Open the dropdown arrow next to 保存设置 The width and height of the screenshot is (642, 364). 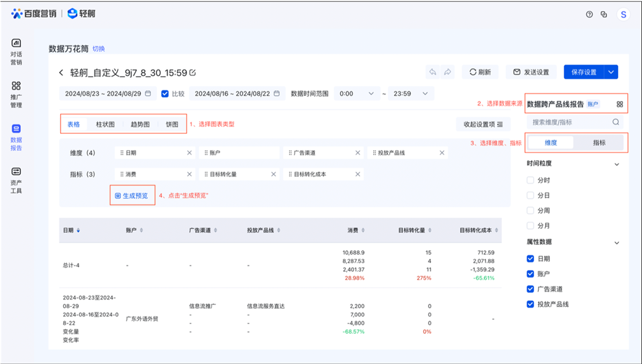(x=611, y=72)
